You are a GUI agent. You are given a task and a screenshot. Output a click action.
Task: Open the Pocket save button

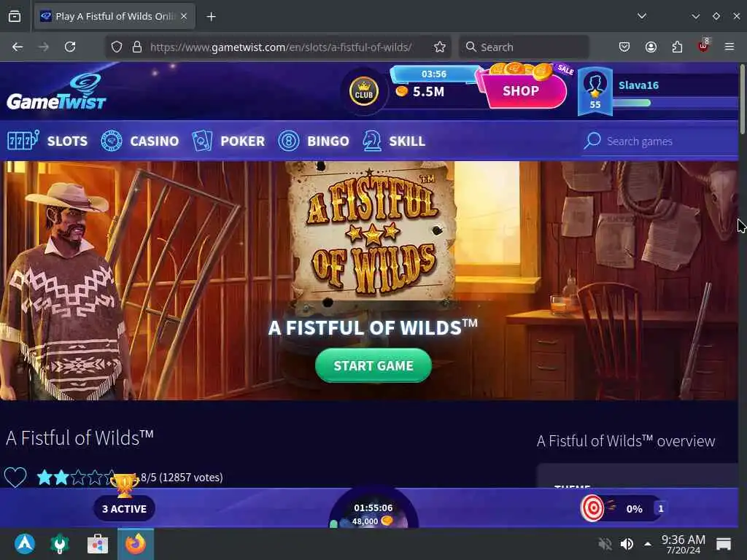tap(624, 47)
